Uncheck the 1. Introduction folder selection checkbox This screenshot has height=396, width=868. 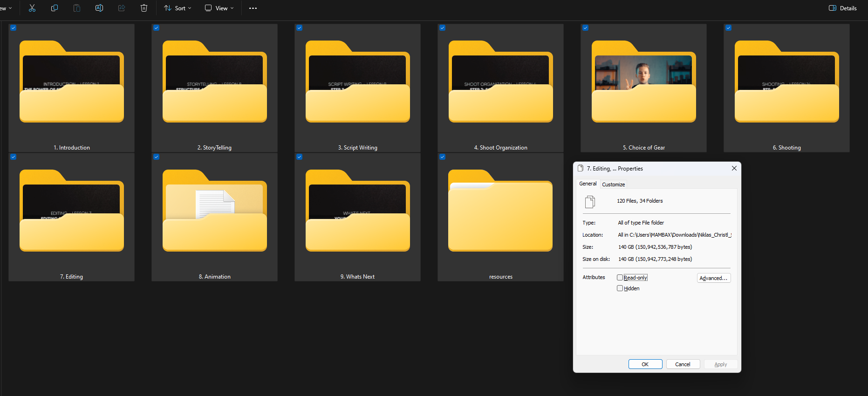point(14,28)
